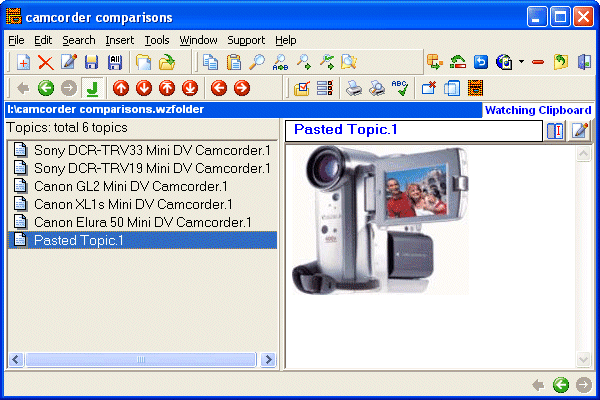Click the checkbox-folder options icon
The height and width of the screenshot is (400, 600).
[302, 88]
